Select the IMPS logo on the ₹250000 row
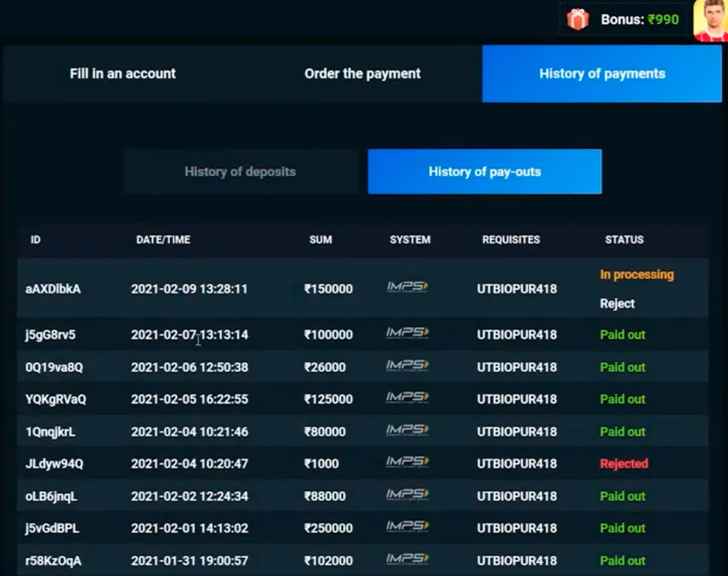This screenshot has width=728, height=576. tap(407, 527)
